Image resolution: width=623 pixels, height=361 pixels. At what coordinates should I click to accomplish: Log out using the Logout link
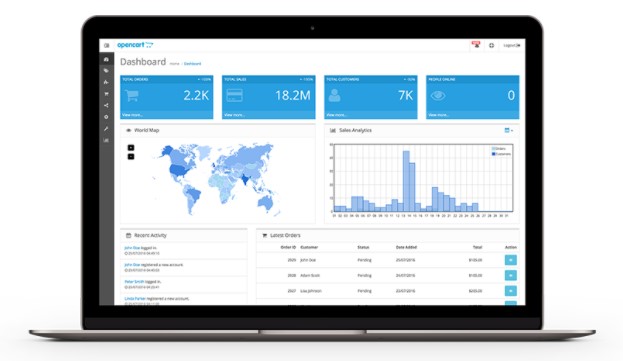pos(512,45)
